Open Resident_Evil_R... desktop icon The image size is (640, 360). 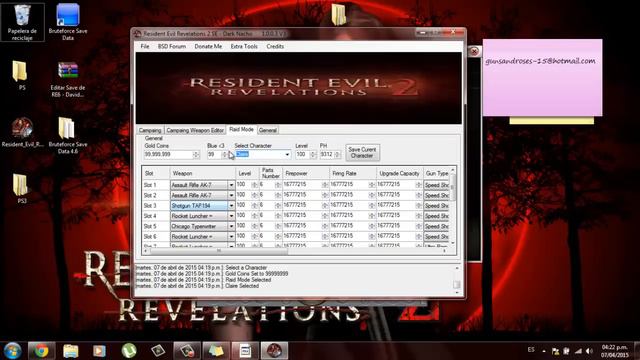coord(22,132)
